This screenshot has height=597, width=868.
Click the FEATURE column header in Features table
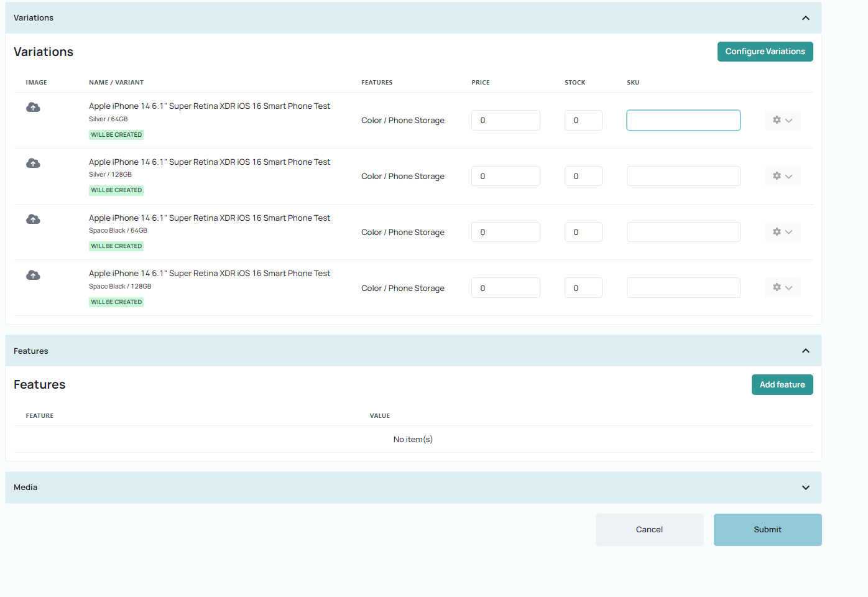click(x=40, y=416)
